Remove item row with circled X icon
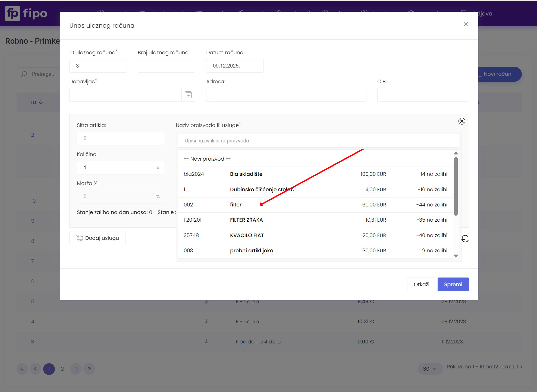 pyautogui.click(x=461, y=121)
